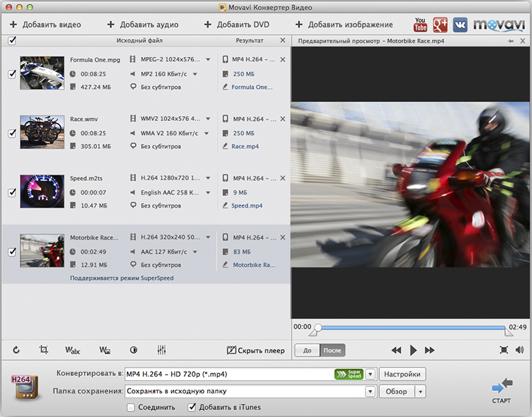Screen dimensions: 532x417
Task: Expand video stream dropdown for Race.wmv
Action: pyautogui.click(x=208, y=119)
